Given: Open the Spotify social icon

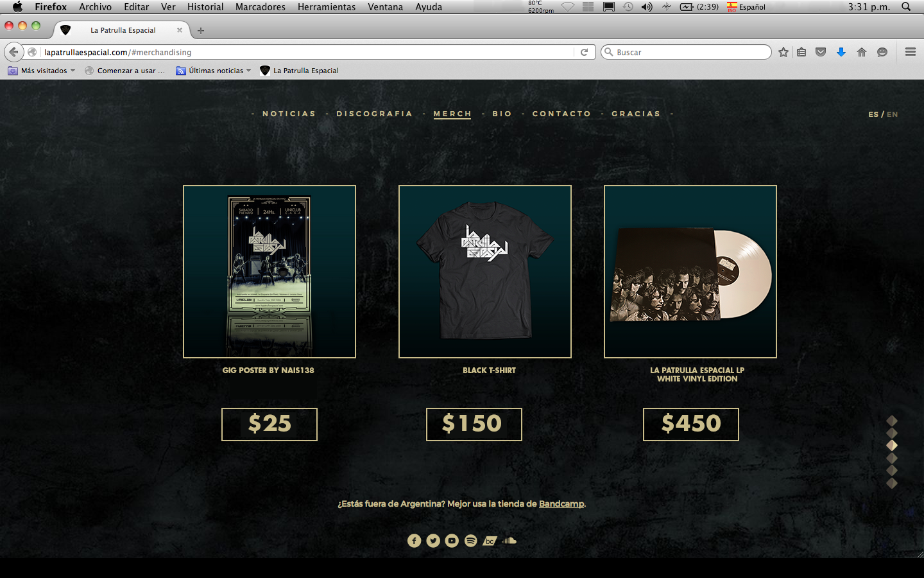Looking at the screenshot, I should [471, 541].
